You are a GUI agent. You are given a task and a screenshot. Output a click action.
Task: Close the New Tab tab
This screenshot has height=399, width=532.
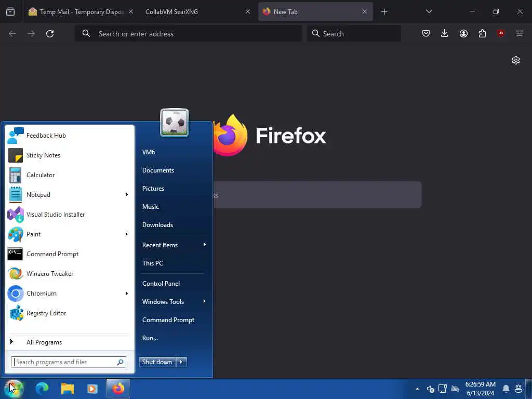click(365, 12)
